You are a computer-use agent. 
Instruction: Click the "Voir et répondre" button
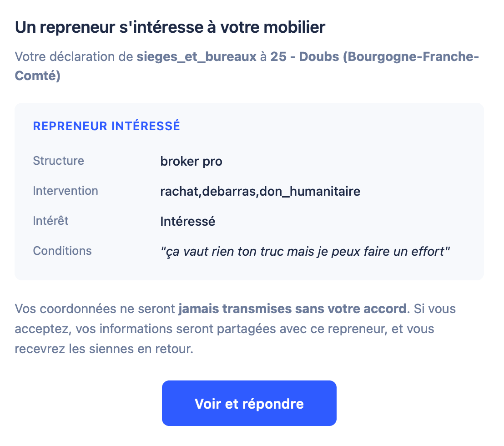(x=249, y=403)
